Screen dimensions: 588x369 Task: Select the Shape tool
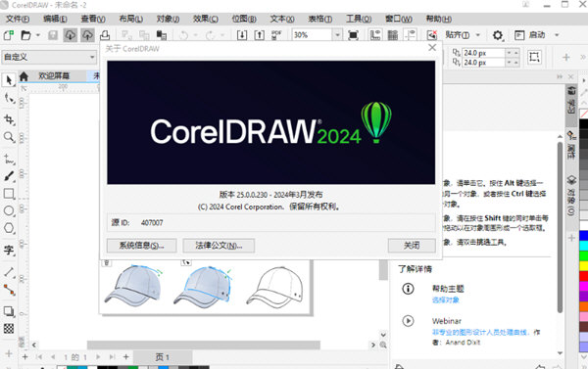click(9, 98)
